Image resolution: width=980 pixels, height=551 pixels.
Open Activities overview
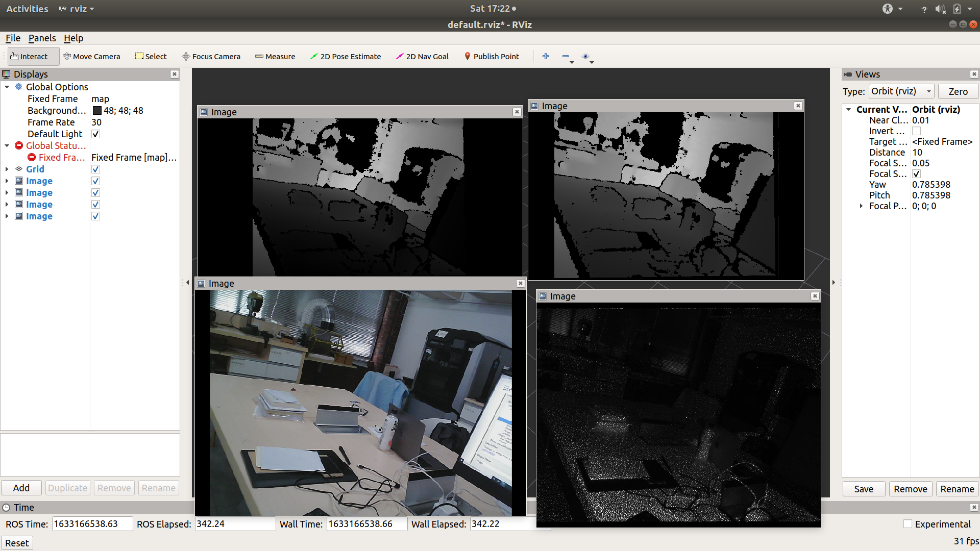(x=27, y=9)
